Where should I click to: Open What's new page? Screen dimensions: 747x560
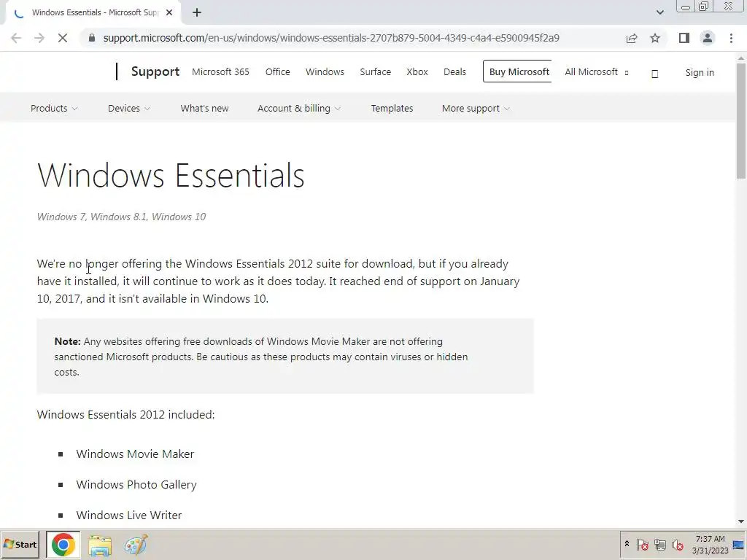[x=204, y=108]
